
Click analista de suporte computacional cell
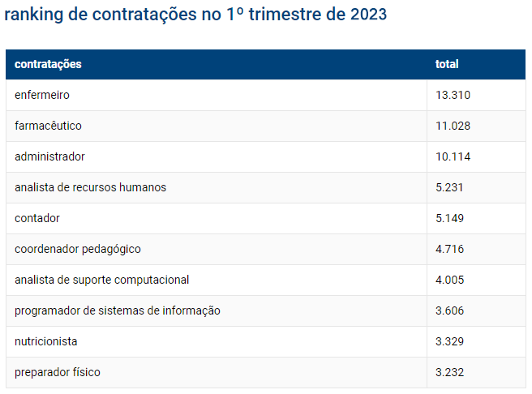point(101,280)
